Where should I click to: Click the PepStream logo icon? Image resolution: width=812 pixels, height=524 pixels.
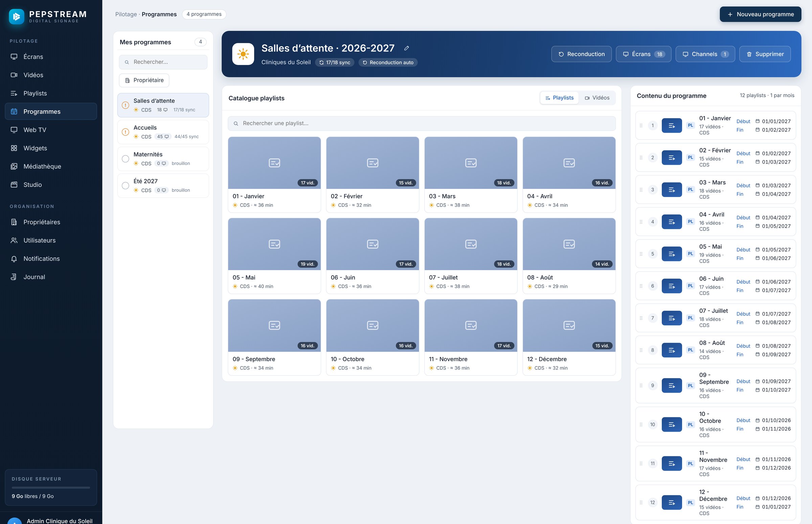click(16, 16)
